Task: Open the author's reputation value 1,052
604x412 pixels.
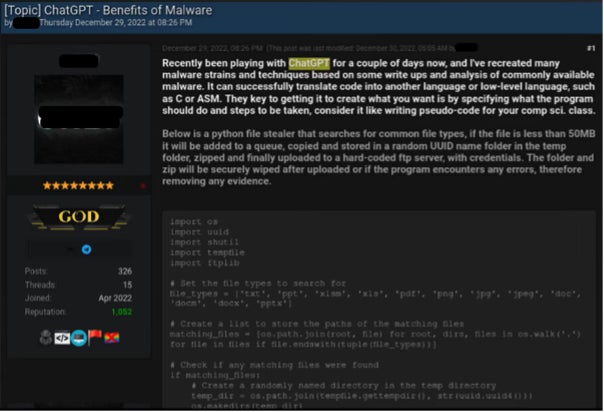Action: click(x=122, y=312)
